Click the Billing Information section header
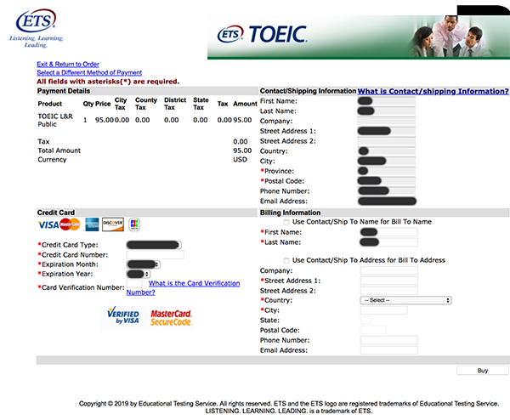 coord(290,213)
